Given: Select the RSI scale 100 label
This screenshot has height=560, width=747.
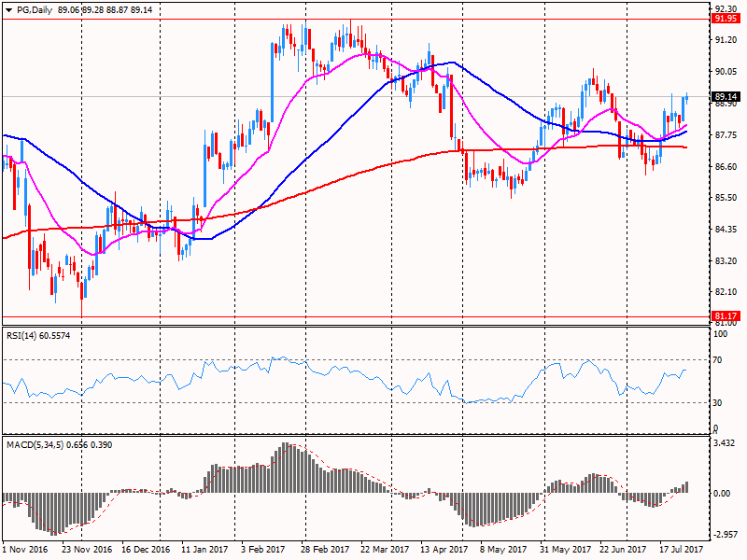Looking at the screenshot, I should pos(720,334).
